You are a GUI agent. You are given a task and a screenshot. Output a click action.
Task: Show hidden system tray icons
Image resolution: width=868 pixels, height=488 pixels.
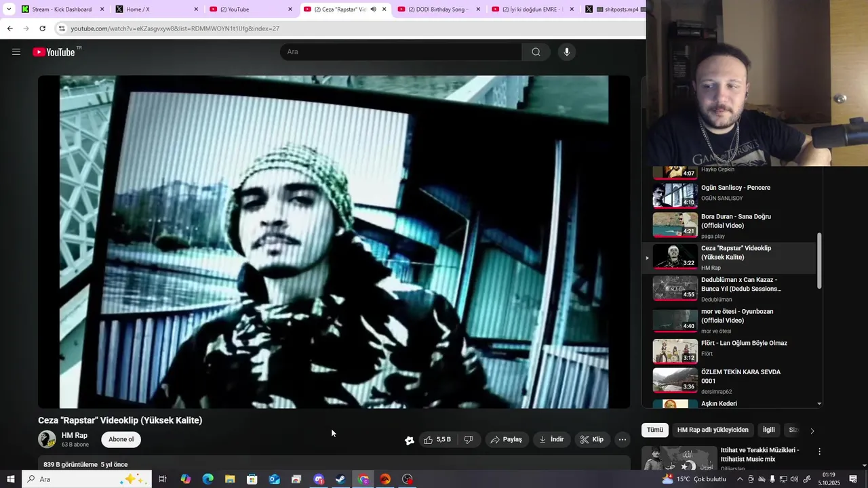coord(739,479)
